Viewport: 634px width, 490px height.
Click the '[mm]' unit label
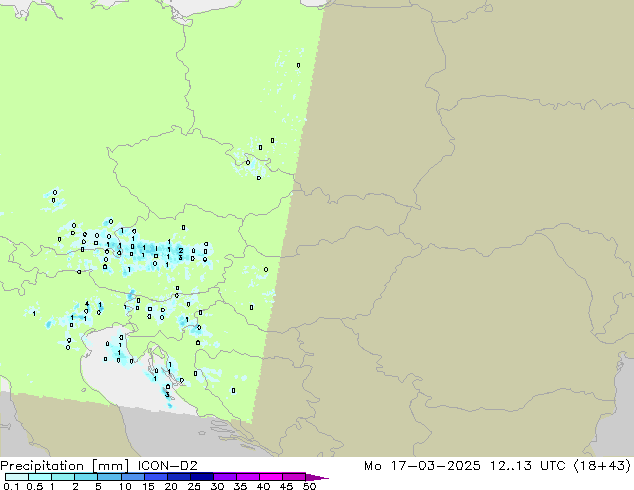[110, 466]
